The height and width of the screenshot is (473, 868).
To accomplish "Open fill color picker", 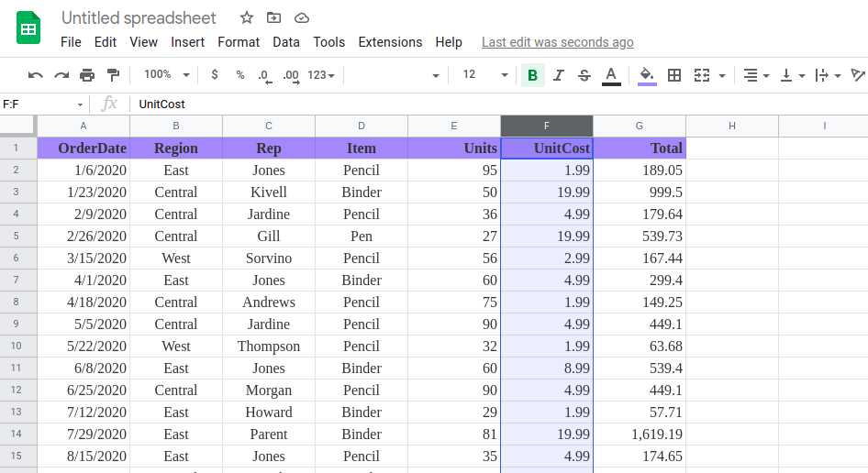I will (x=647, y=75).
